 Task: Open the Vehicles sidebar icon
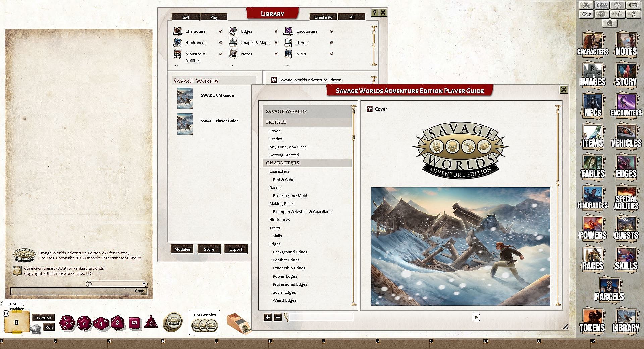coord(626,136)
